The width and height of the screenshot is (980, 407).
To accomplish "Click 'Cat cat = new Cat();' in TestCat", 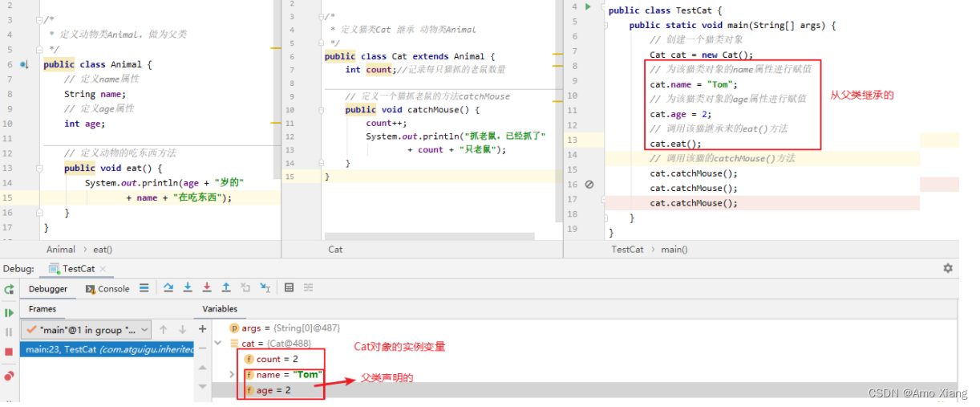I will [702, 55].
